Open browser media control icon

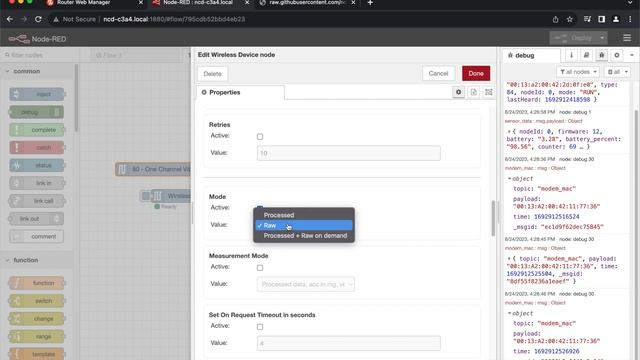tap(587, 19)
